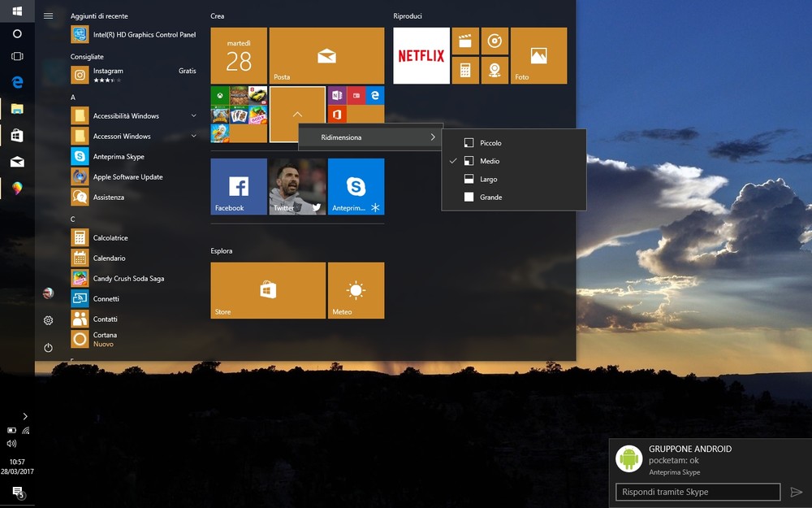Click the Windows Start button
This screenshot has height=508, width=812.
[x=17, y=11]
